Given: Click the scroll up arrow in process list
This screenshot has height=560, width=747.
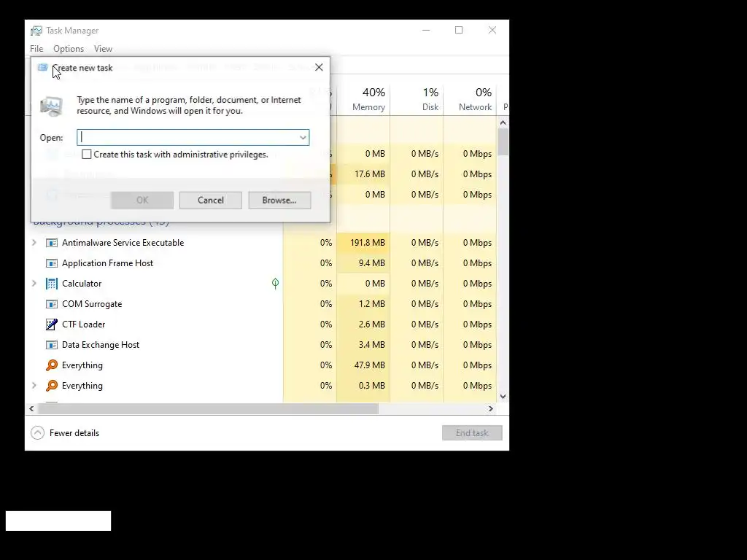Looking at the screenshot, I should 503,122.
